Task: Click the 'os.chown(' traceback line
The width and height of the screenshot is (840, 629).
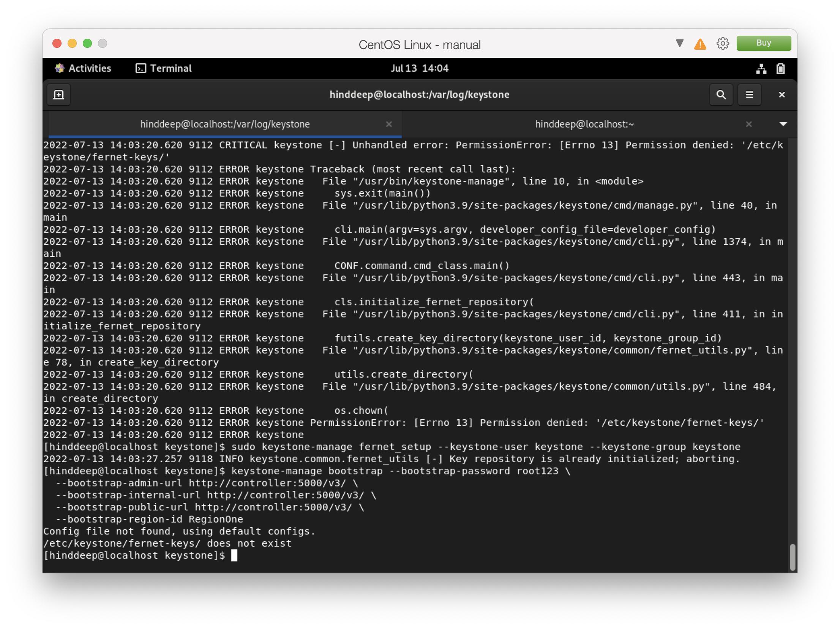Action: [x=216, y=411]
